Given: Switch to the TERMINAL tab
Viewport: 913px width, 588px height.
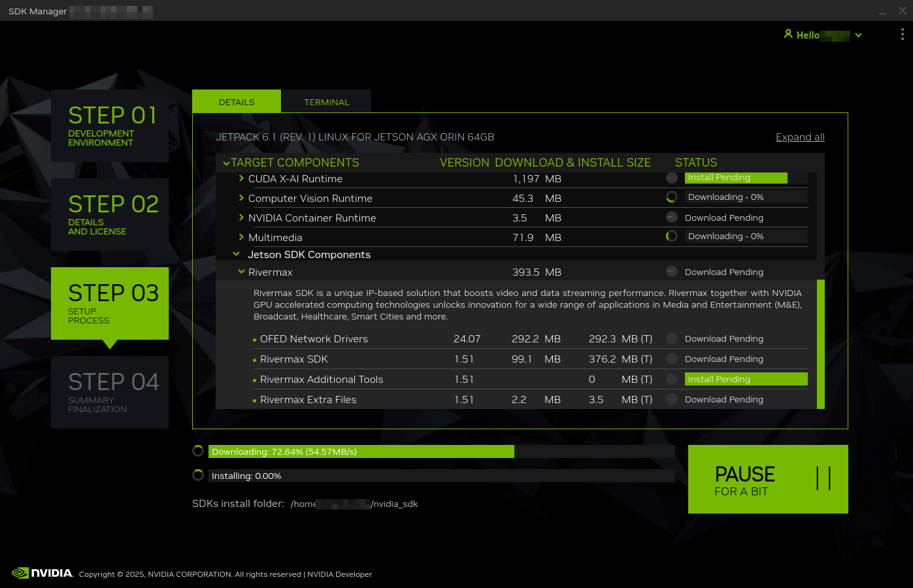Looking at the screenshot, I should pos(326,102).
